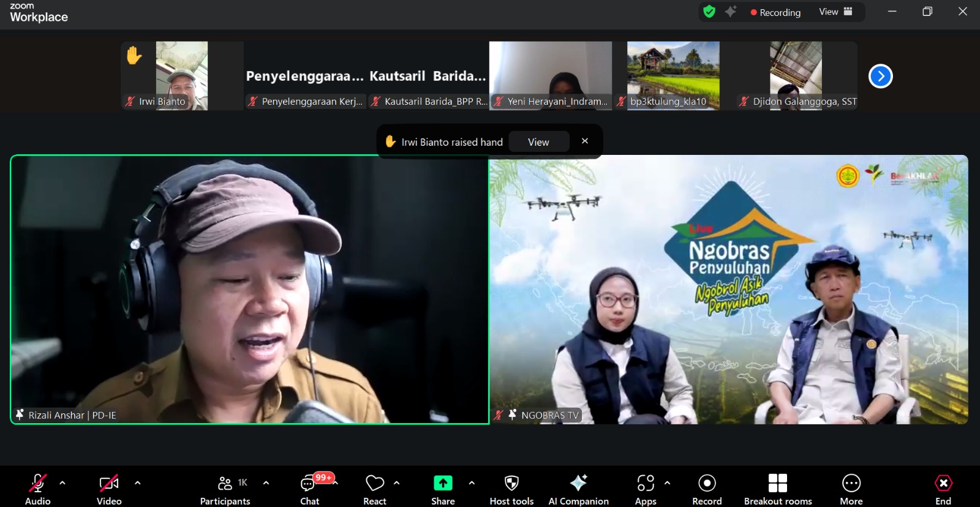Click the AI Companion sparkle in top bar
This screenshot has width=980, height=507.
tap(731, 12)
